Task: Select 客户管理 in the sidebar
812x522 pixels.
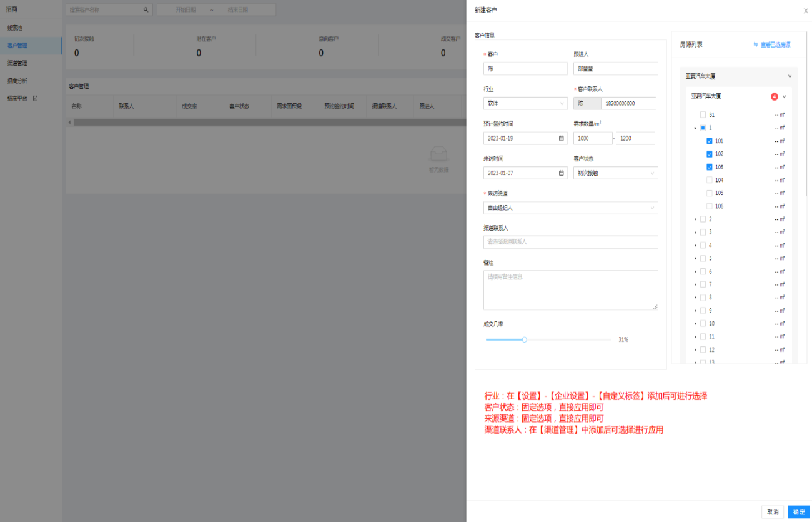Action: pyautogui.click(x=31, y=46)
